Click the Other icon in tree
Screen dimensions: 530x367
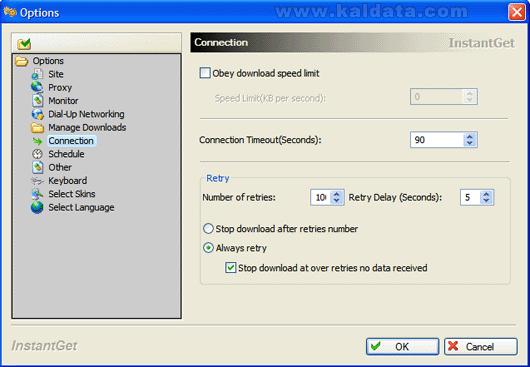pyautogui.click(x=38, y=167)
